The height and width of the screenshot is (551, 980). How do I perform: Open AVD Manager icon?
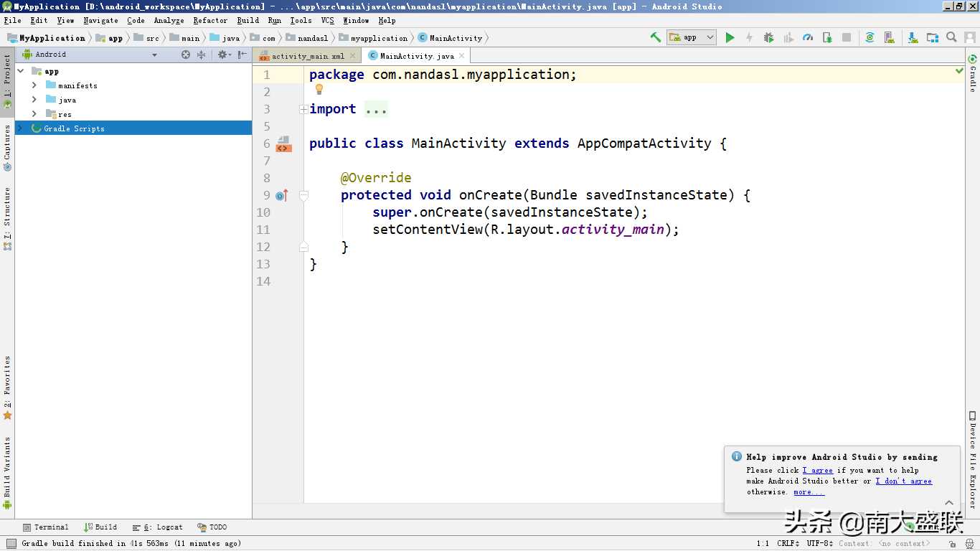(x=890, y=37)
